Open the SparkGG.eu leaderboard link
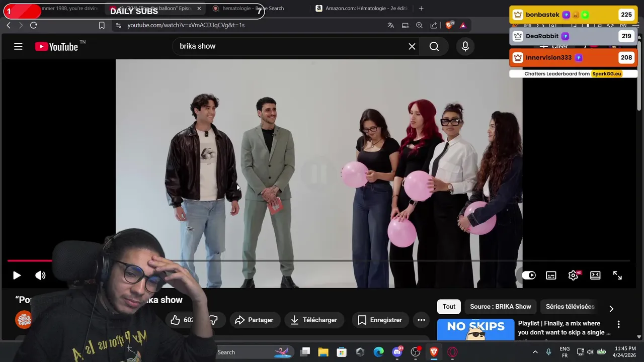The height and width of the screenshot is (362, 644). [607, 74]
